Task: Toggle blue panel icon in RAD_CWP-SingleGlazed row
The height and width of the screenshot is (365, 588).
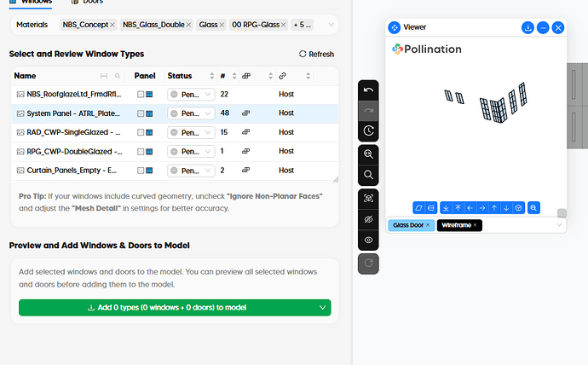Action: point(149,132)
